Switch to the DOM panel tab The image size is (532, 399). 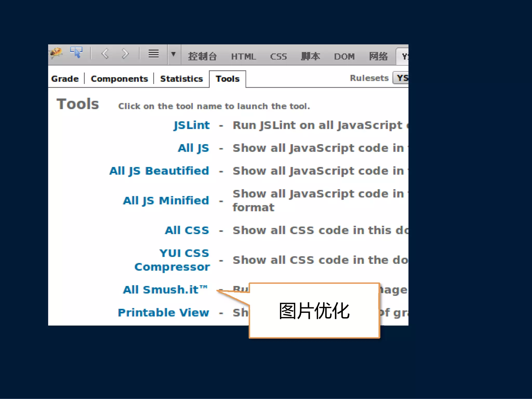pos(344,56)
